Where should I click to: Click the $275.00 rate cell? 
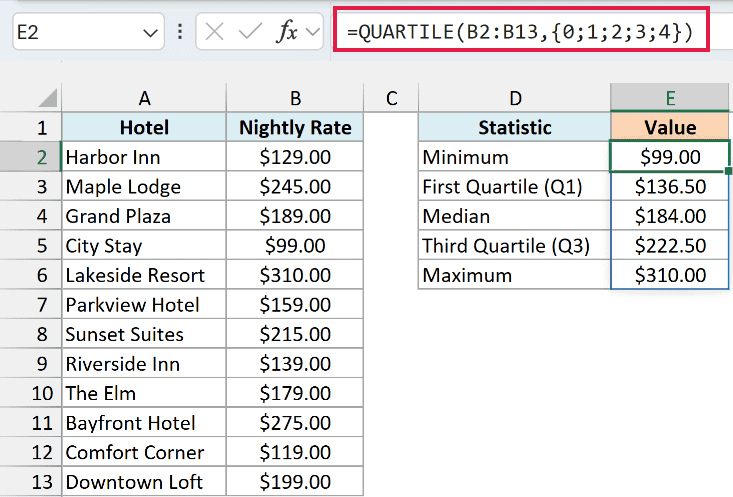[x=295, y=422]
